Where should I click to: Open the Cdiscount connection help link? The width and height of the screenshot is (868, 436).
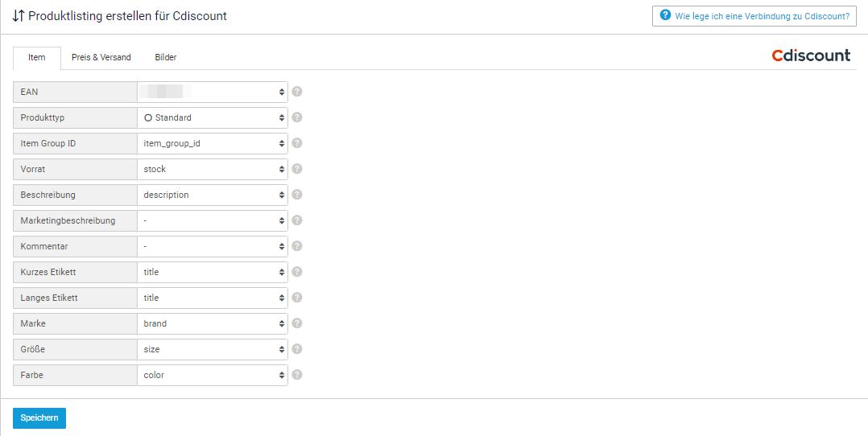point(754,16)
